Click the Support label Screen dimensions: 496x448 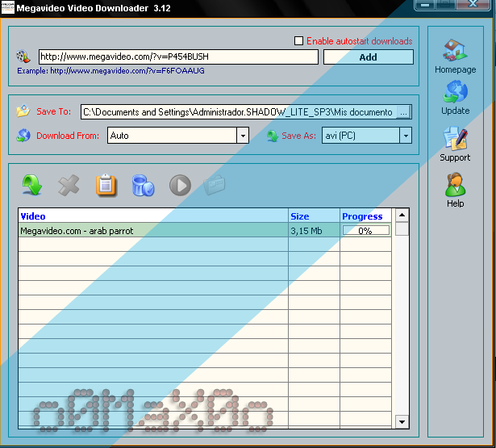point(455,157)
